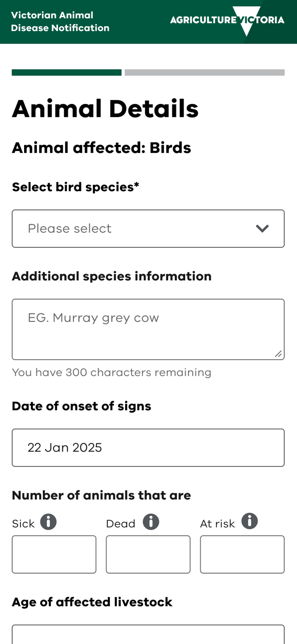Open the Dead animals info tooltip
Viewport: 297px width, 644px height.
(151, 521)
